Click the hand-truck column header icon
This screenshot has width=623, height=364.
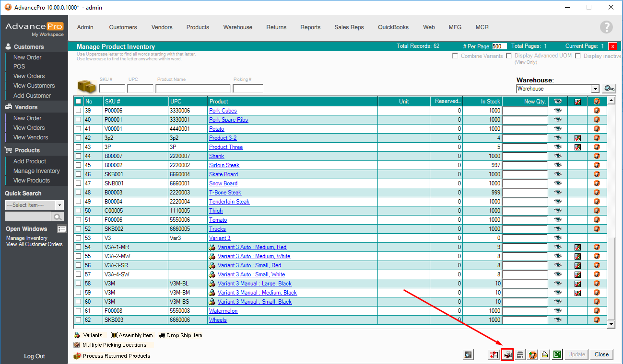point(597,101)
